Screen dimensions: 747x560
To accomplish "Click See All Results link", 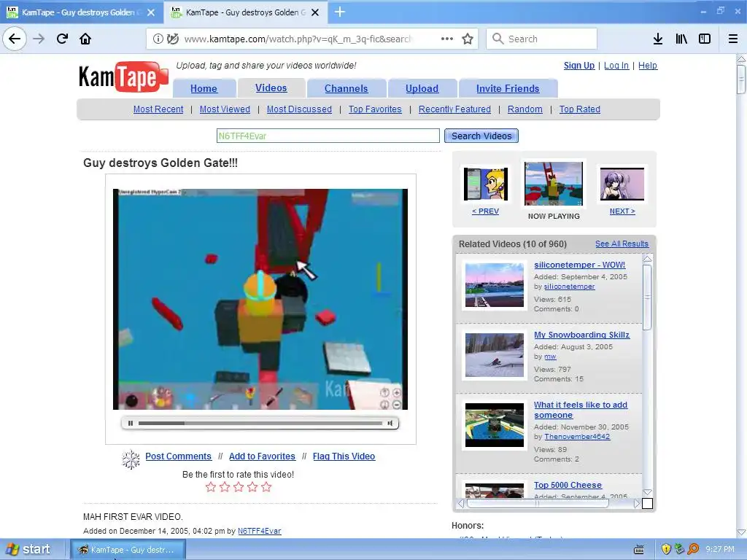I will pos(622,244).
